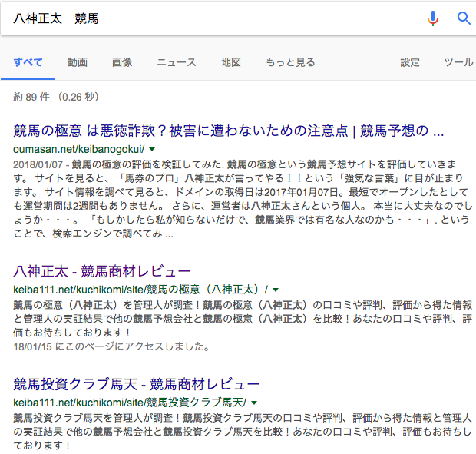Select the すべて tab
Viewport: 476px width, 454px height.
28,62
